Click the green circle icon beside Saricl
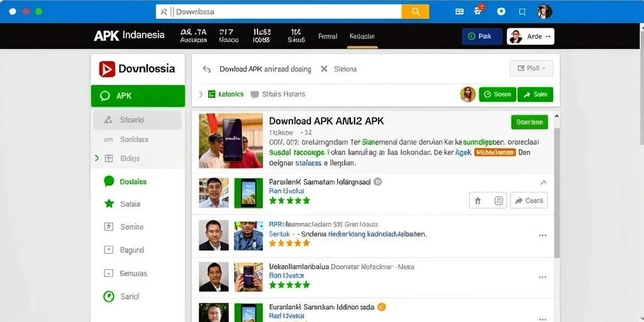 pos(108,296)
